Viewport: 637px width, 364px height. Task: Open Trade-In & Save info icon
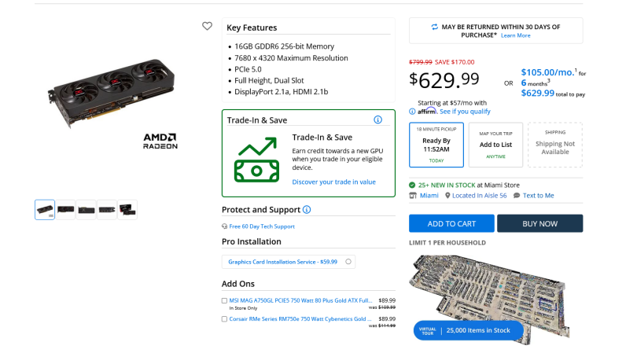(x=377, y=119)
